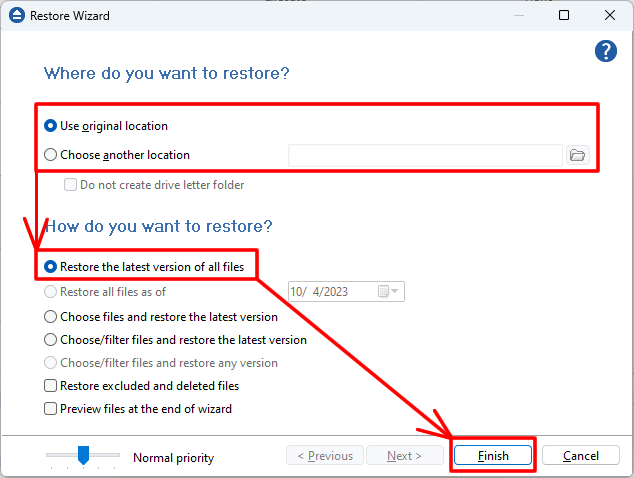Go back with the Previous button
Viewport: 634px width, 478px height.
(x=325, y=456)
